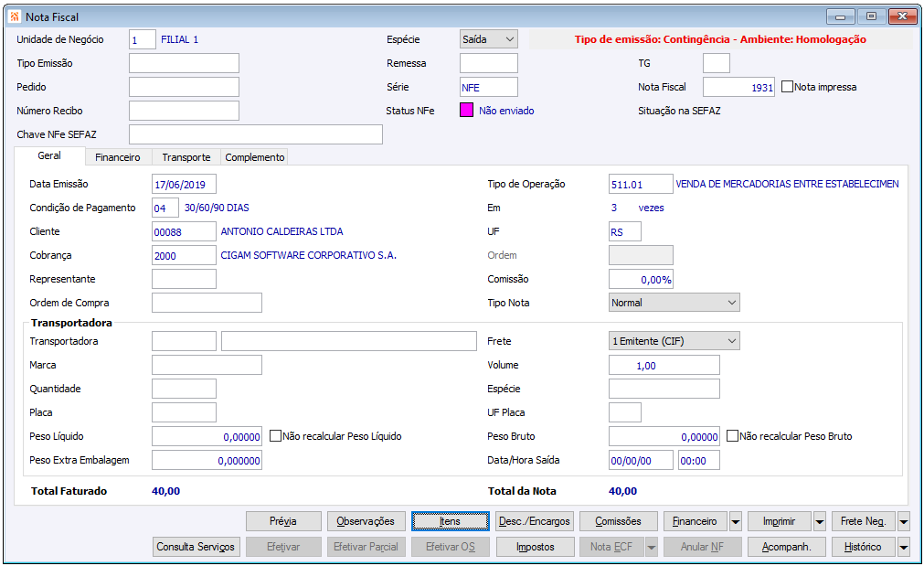
Task: Click the Desc./Encargos button
Action: click(x=535, y=521)
